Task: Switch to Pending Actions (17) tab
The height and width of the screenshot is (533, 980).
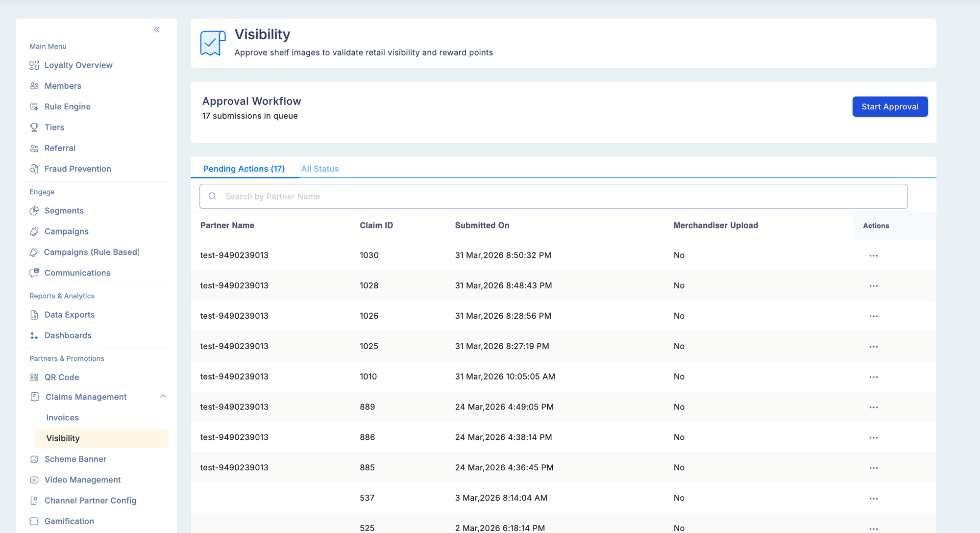Action: coord(244,169)
